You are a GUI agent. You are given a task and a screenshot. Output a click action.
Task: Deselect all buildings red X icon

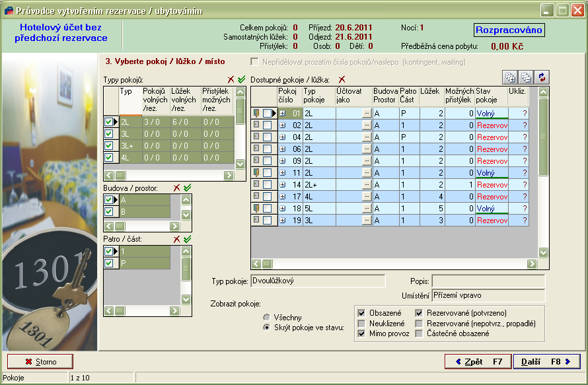pos(176,188)
